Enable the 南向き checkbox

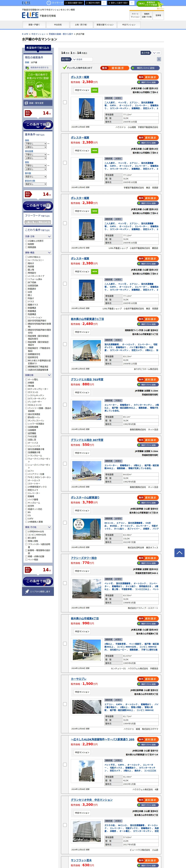(x=26, y=263)
